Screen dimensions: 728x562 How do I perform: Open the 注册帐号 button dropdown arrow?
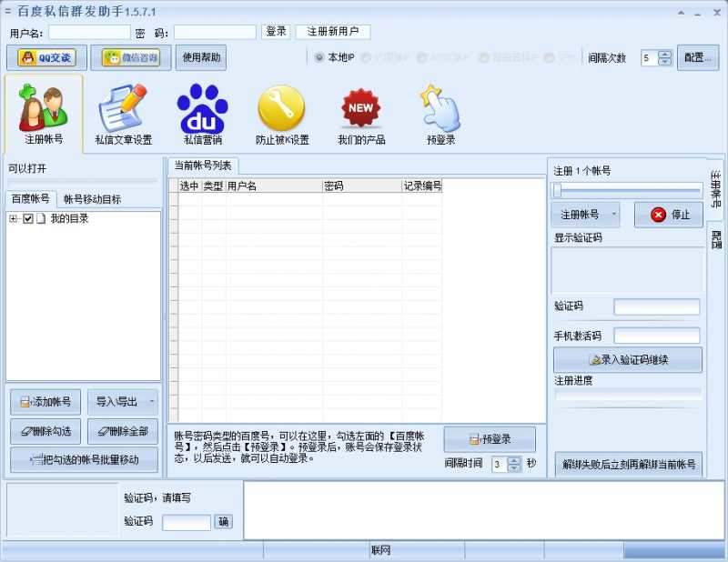coord(613,214)
